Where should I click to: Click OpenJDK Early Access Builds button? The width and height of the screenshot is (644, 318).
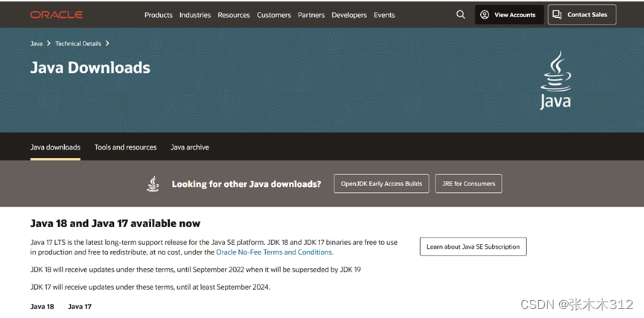point(381,184)
